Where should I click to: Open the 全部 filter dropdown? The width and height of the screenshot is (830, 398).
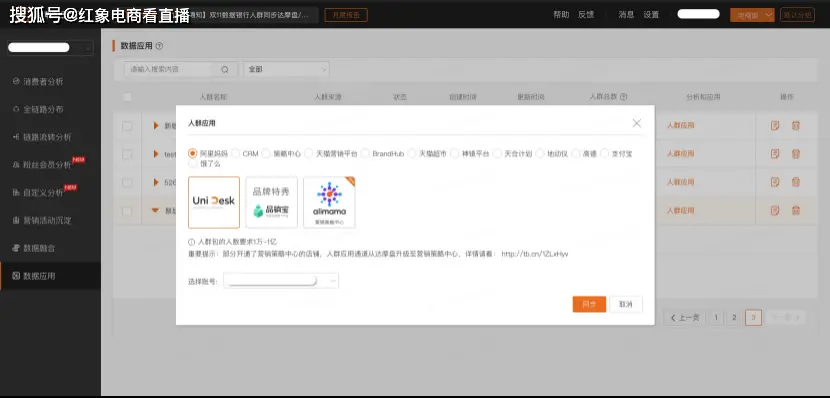pos(286,69)
